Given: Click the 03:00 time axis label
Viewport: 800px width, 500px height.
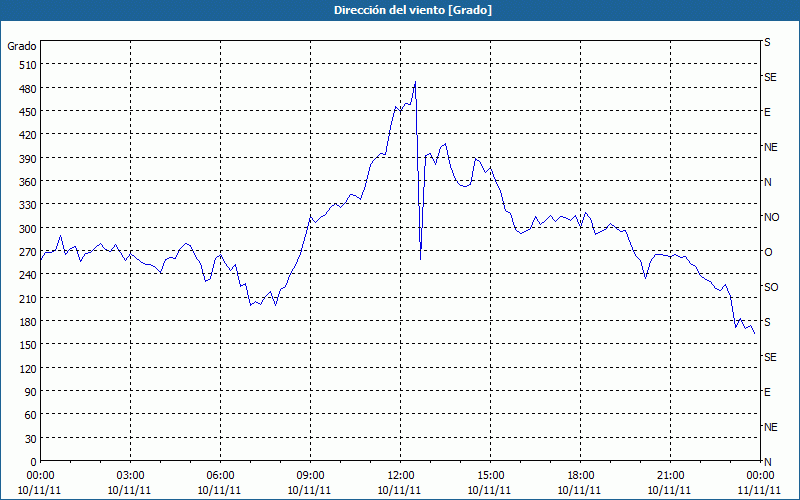Looking at the screenshot, I should 131,476.
